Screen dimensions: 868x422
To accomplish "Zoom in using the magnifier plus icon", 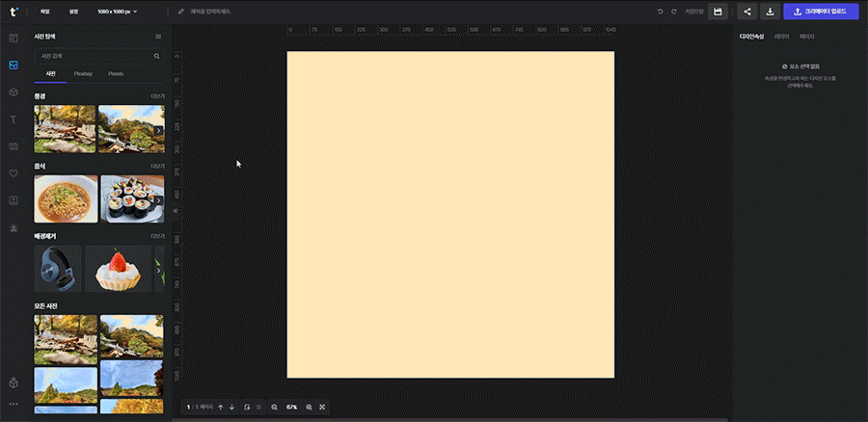I will tap(309, 408).
